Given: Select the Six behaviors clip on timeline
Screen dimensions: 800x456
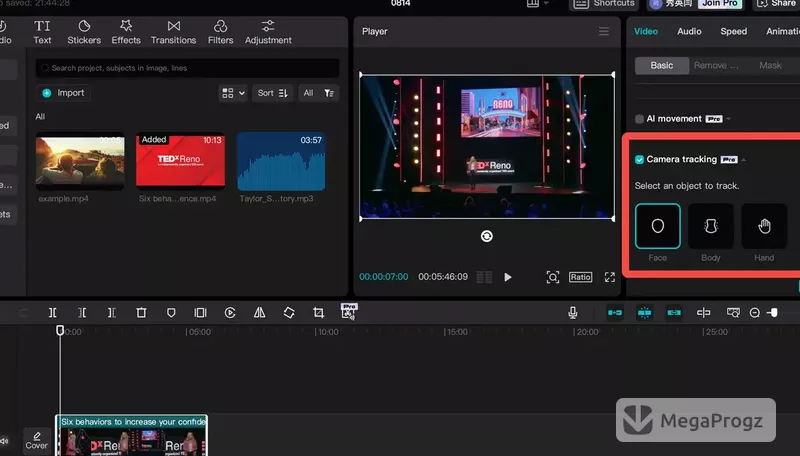Looking at the screenshot, I should click(131, 436).
